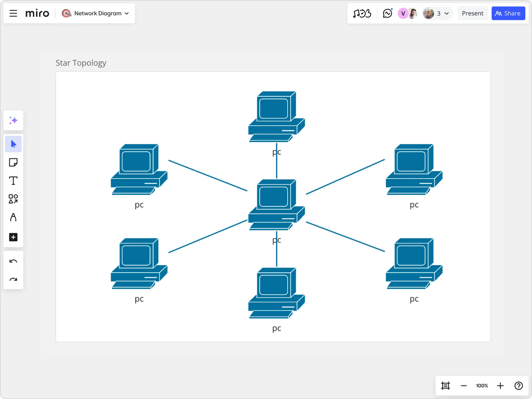Click the Present button
532x399 pixels.
click(x=472, y=13)
